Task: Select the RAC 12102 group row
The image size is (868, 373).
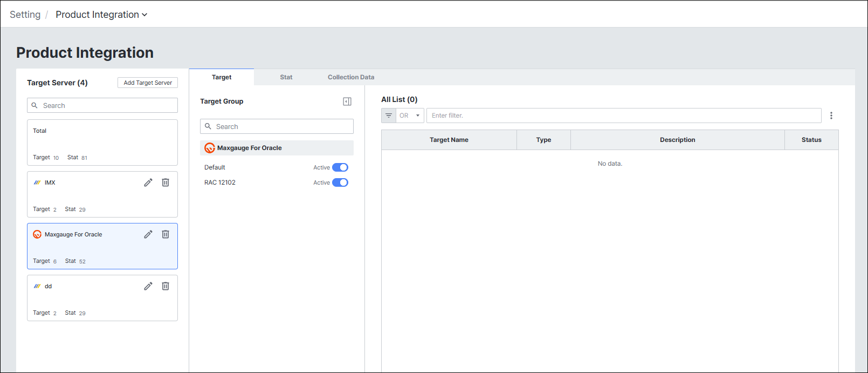Action: point(277,182)
